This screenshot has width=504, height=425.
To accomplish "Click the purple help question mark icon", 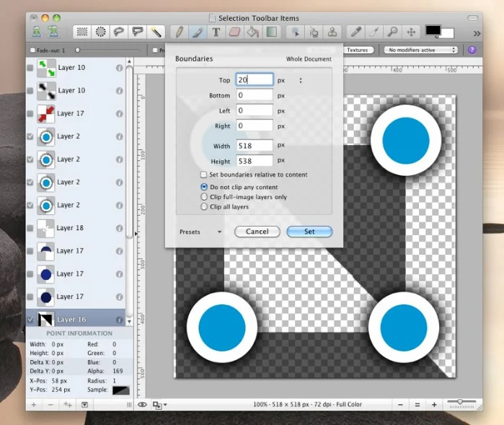I will 472,50.
